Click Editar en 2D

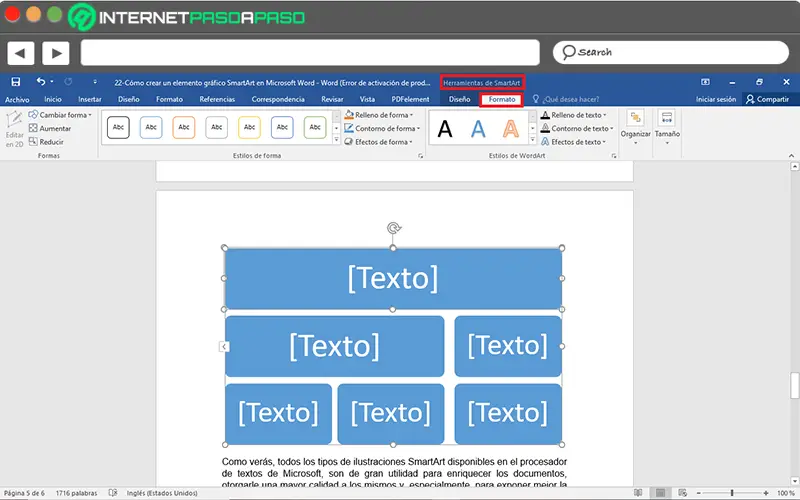click(x=14, y=130)
